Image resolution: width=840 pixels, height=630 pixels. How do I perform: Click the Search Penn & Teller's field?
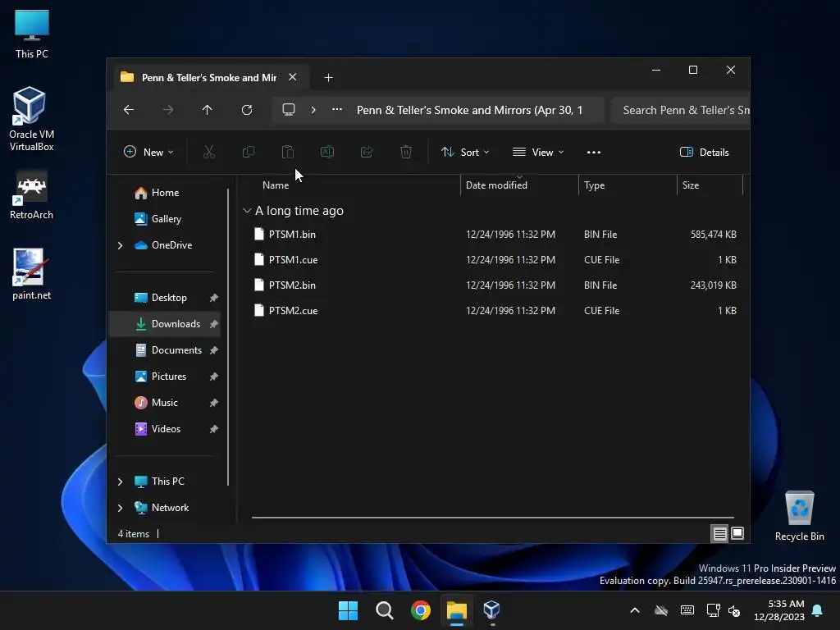point(680,111)
